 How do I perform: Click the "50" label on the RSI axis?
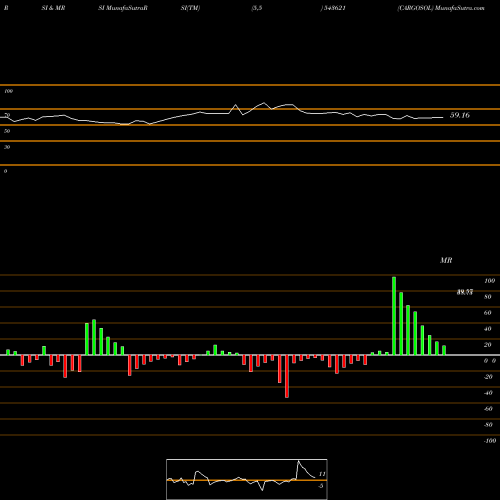(x=7, y=131)
